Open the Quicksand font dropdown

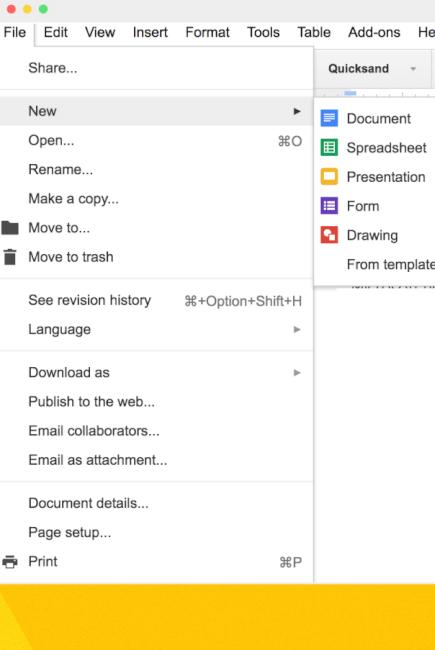click(x=372, y=68)
